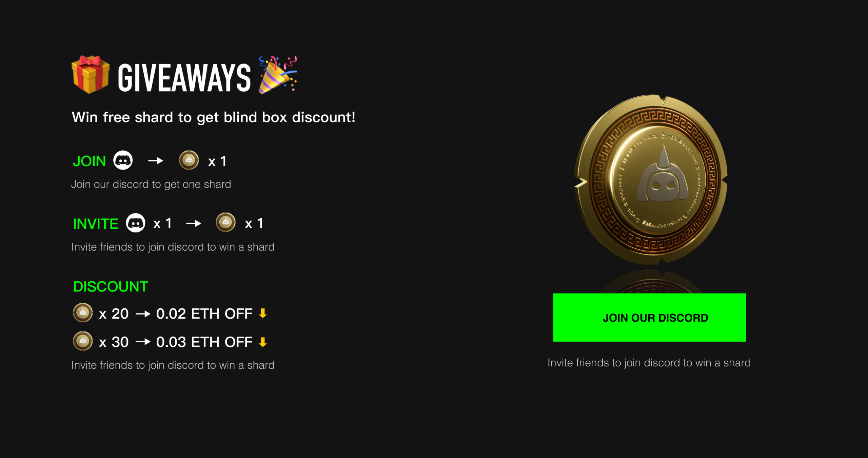Viewport: 868px width, 458px height.
Task: Click the 0.03 ETH OFF text
Action: pyautogui.click(x=204, y=342)
